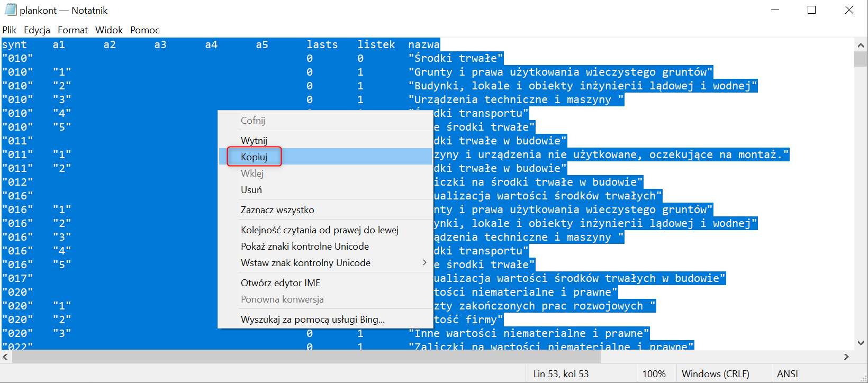Click Otwórz edytor IME option
This screenshot has height=383, width=868.
pos(281,283)
